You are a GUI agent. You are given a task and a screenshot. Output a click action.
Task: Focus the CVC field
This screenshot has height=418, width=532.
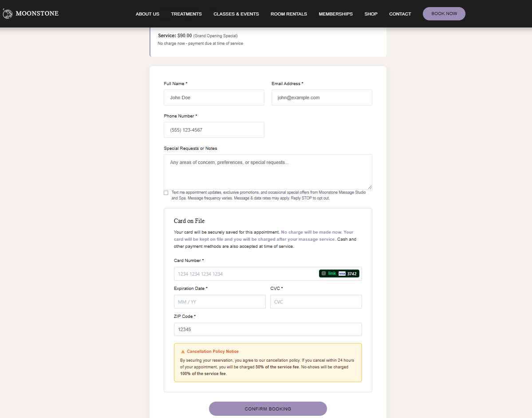pos(316,302)
